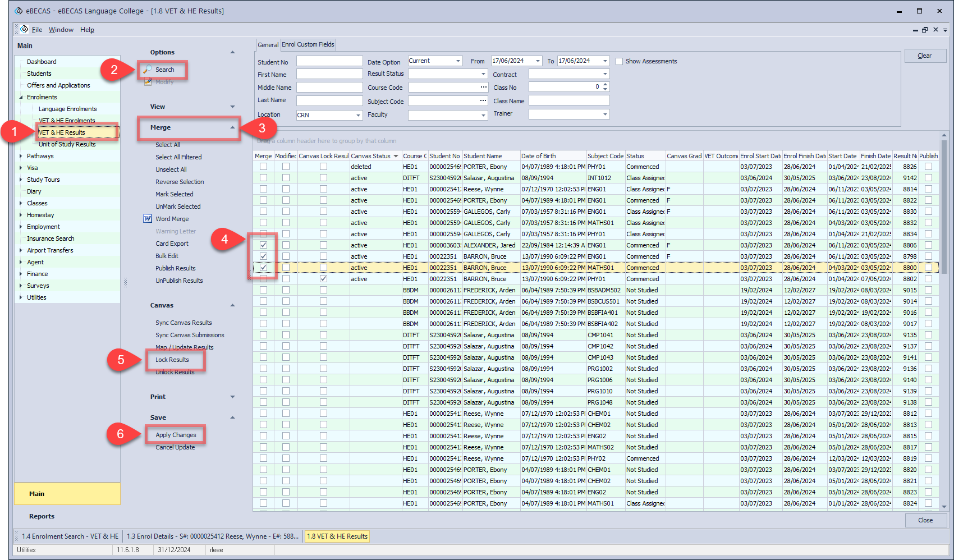Enable the Show Assessments checkbox
Image resolution: width=954 pixels, height=560 pixels.
pos(620,61)
